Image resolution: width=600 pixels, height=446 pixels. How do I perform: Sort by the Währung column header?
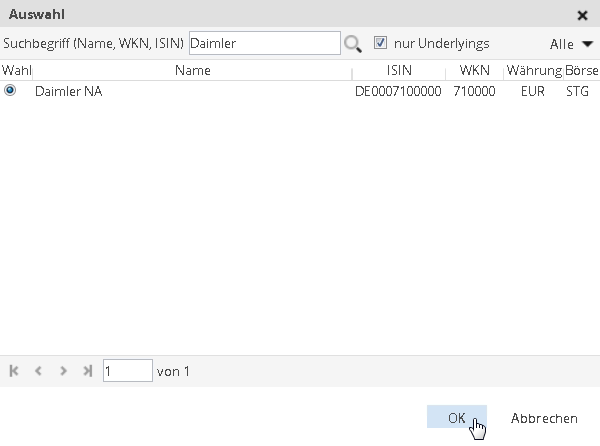[x=533, y=71]
